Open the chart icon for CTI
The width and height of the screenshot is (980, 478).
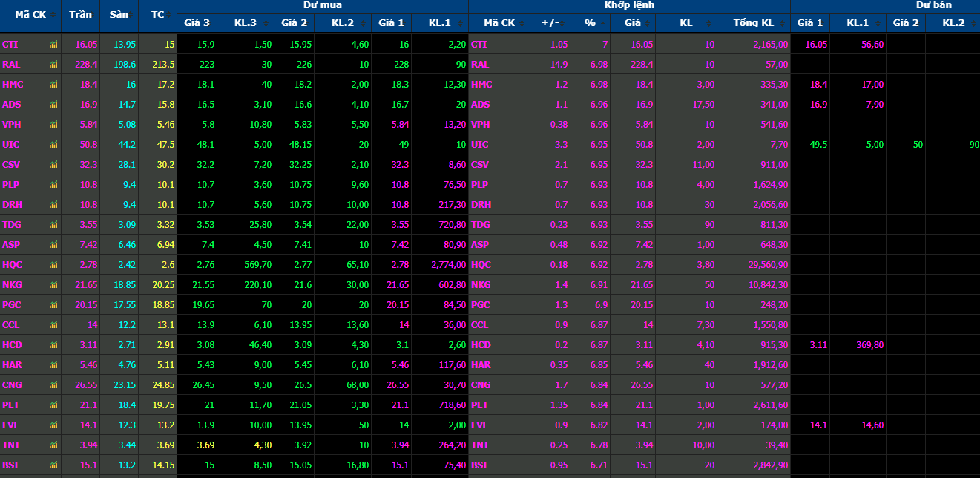click(x=53, y=45)
